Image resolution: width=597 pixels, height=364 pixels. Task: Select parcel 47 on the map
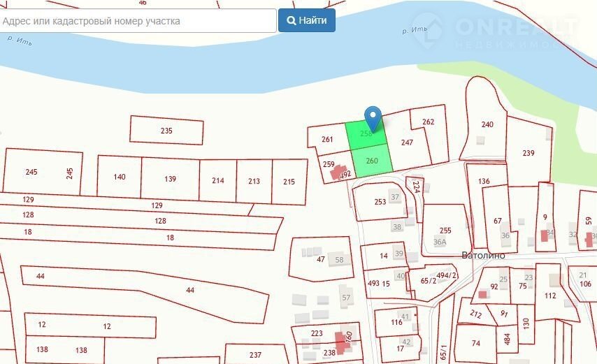pos(321,259)
